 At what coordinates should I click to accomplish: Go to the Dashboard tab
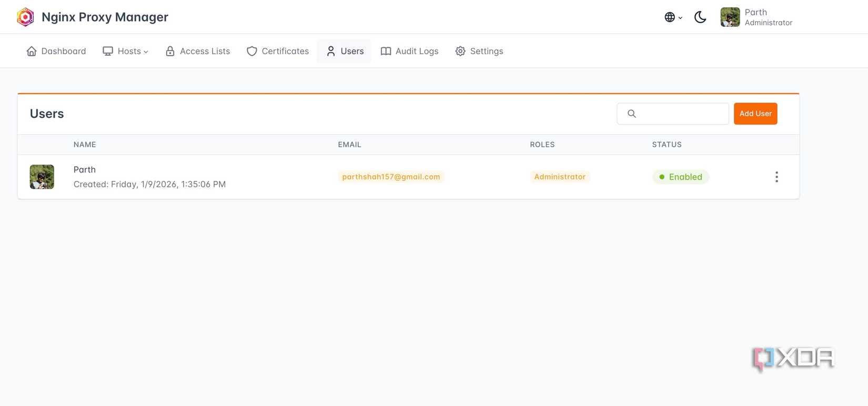pyautogui.click(x=56, y=51)
